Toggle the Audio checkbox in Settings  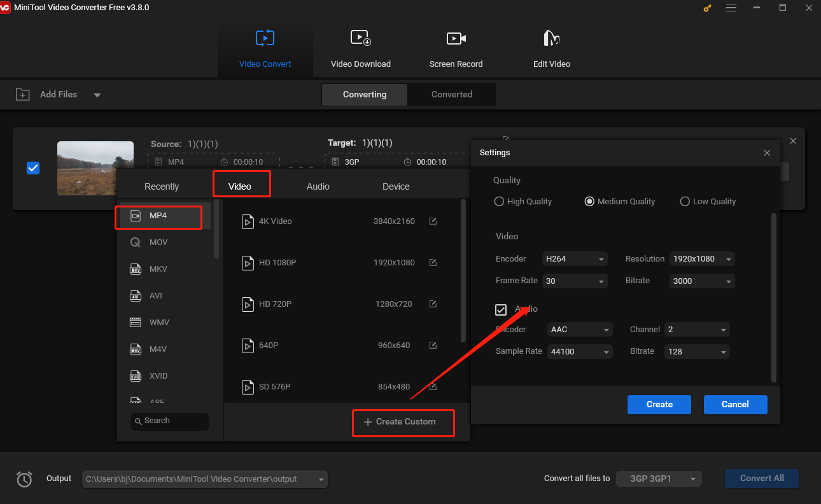[501, 309]
